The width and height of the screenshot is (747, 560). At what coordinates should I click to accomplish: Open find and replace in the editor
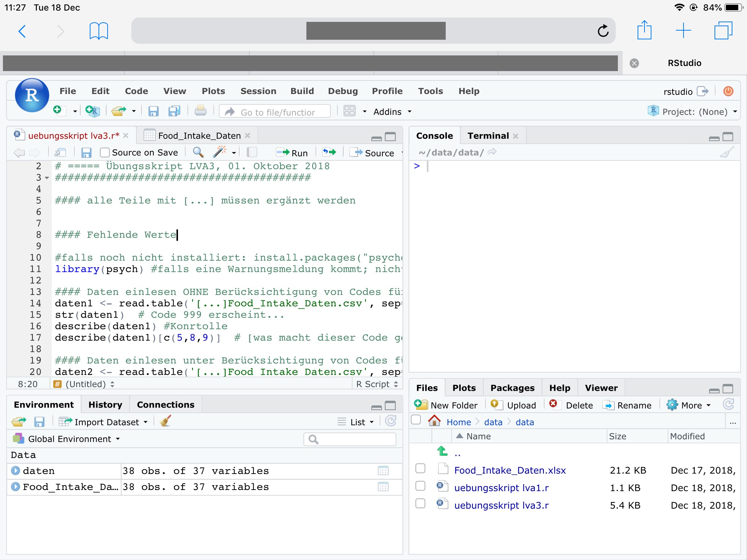click(x=198, y=152)
